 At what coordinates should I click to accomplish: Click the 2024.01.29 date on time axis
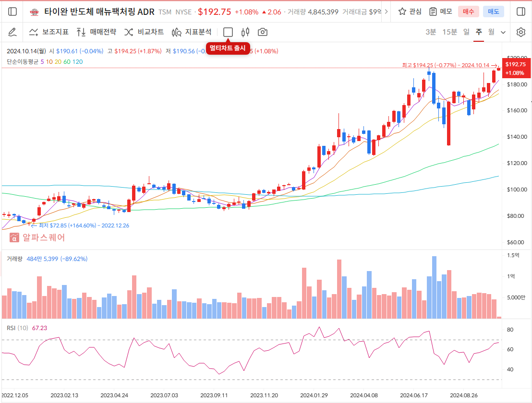(x=314, y=395)
